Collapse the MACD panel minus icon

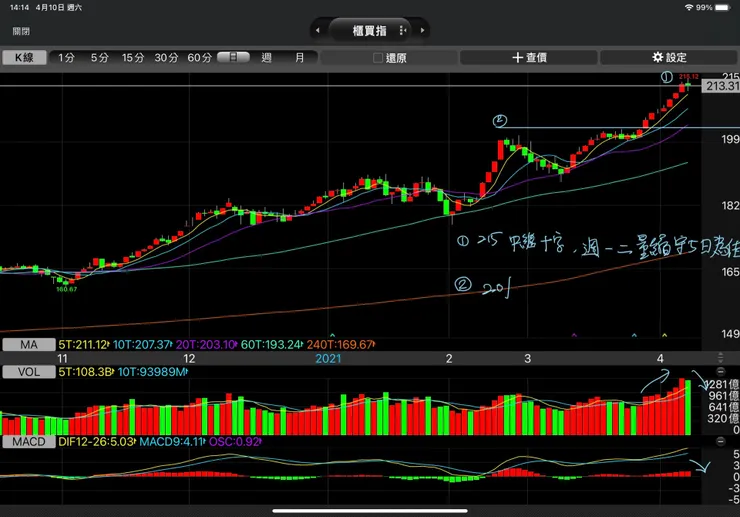pos(720,441)
